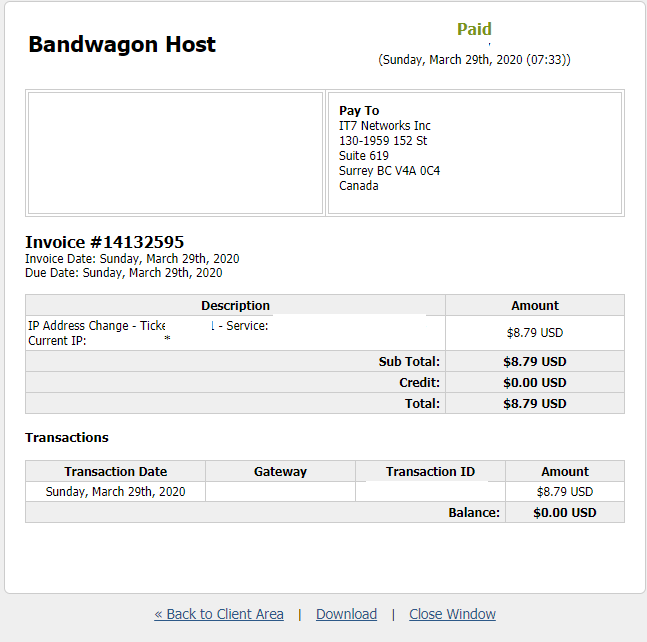Click the Balance value $0.00 USD
Screen dimensions: 647x642
click(565, 513)
